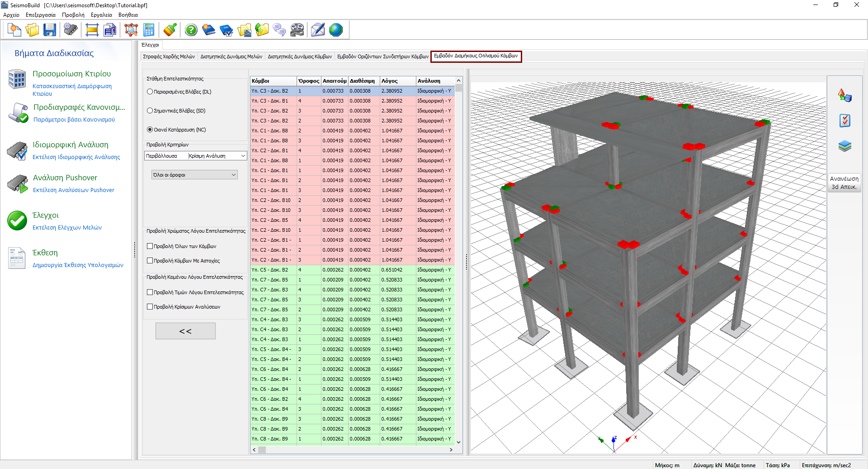Click Ανανέωση 3d Απεικ. refresh button
The width and height of the screenshot is (868, 469).
844,183
